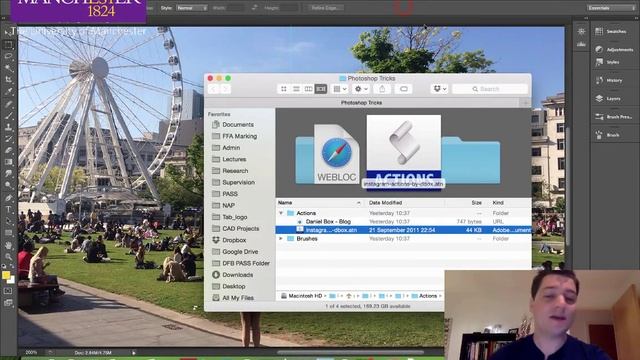Select the Eraser tool
Viewport: 640px width, 360px height.
(8, 150)
